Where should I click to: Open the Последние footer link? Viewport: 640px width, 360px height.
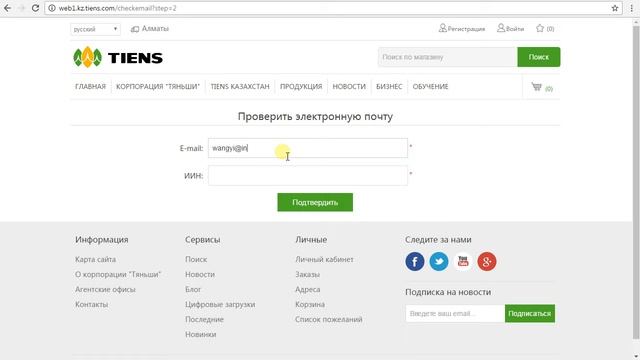204,320
